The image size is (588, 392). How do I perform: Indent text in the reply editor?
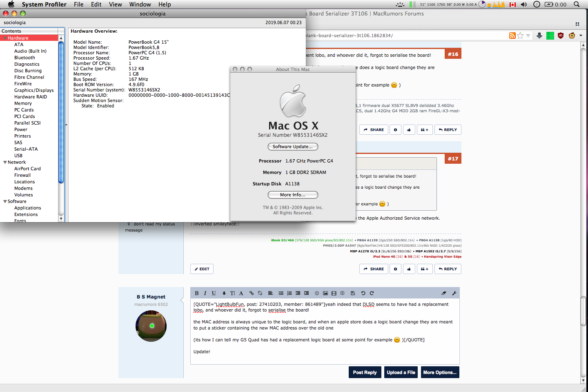pos(307,293)
